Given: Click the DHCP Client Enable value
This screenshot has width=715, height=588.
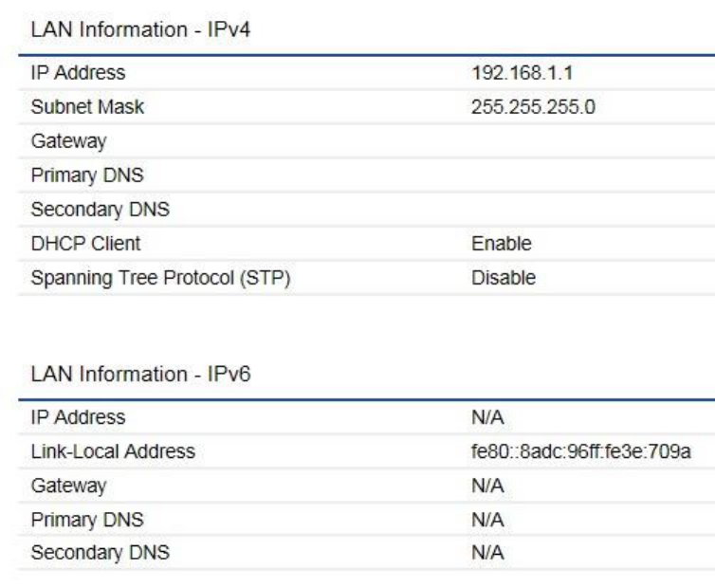Looking at the screenshot, I should tap(501, 244).
